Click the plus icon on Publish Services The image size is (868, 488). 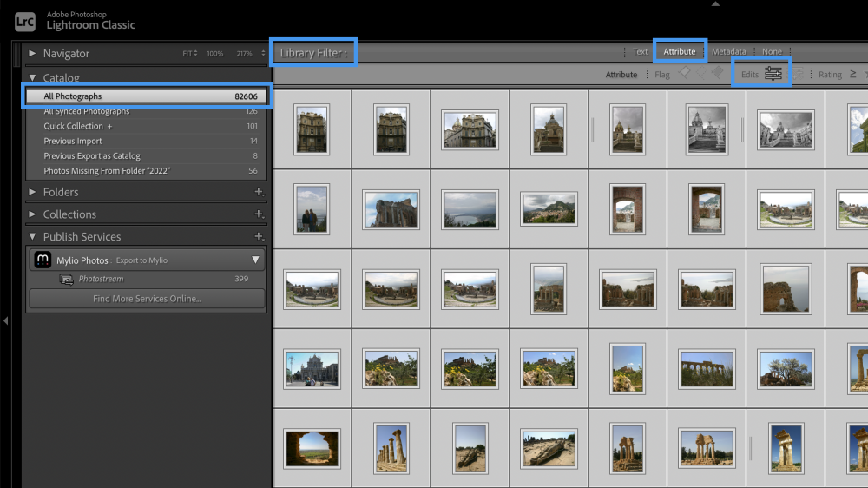(258, 237)
